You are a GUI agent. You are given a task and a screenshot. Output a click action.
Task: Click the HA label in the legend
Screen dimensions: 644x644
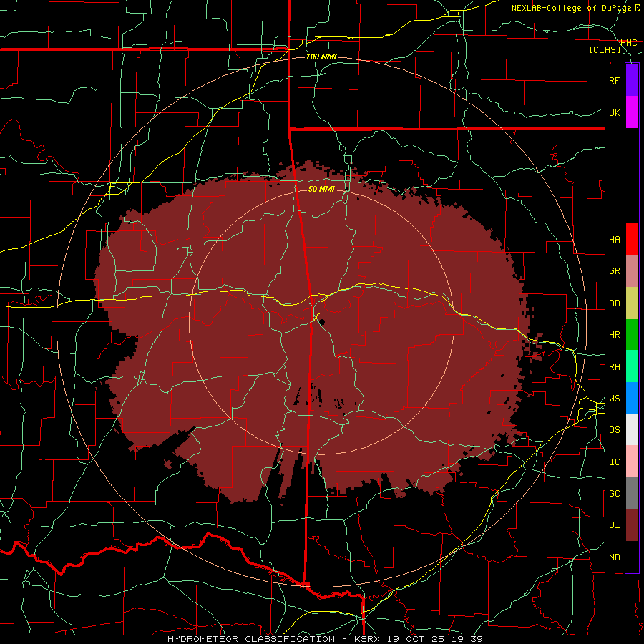click(615, 240)
